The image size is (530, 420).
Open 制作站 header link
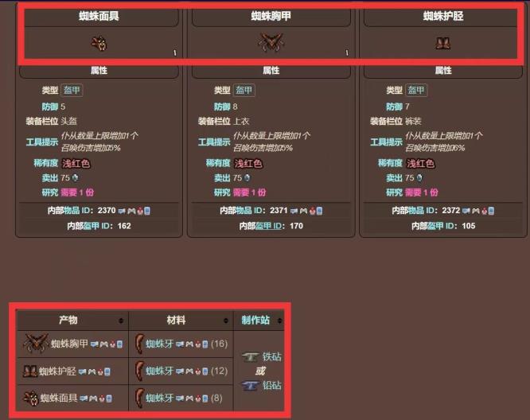[x=255, y=320]
